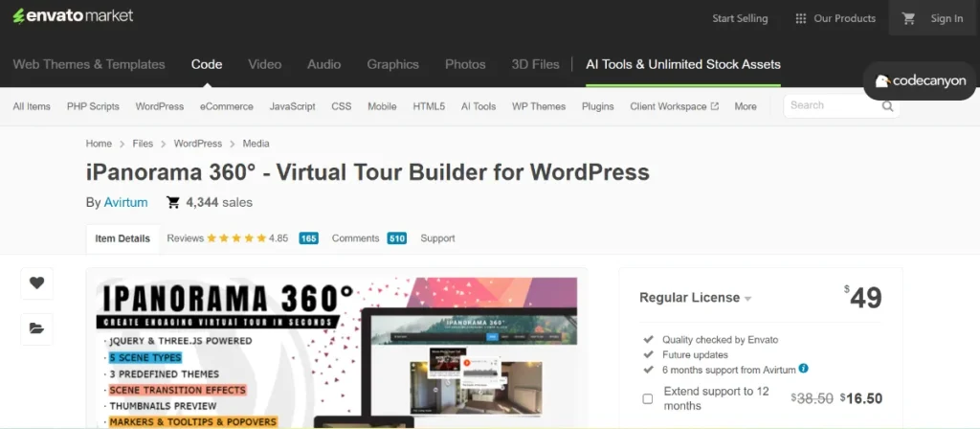
Task: Click the $49 price
Action: click(x=862, y=298)
